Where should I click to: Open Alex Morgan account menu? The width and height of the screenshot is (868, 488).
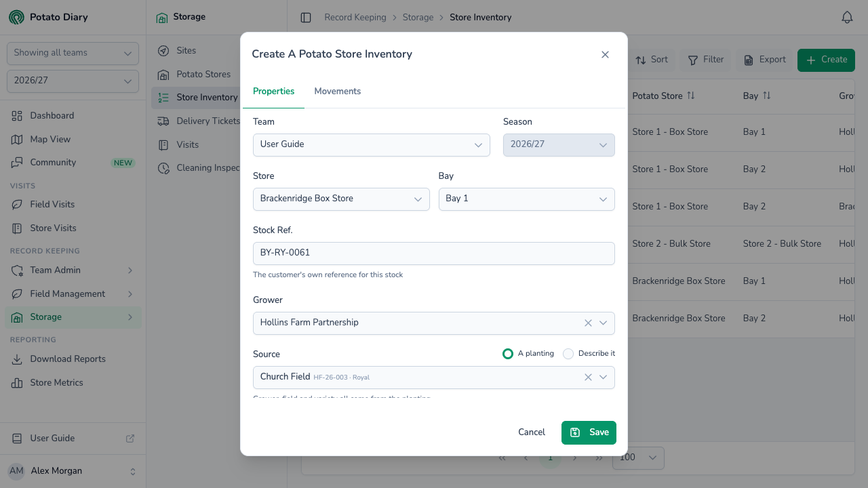click(73, 471)
